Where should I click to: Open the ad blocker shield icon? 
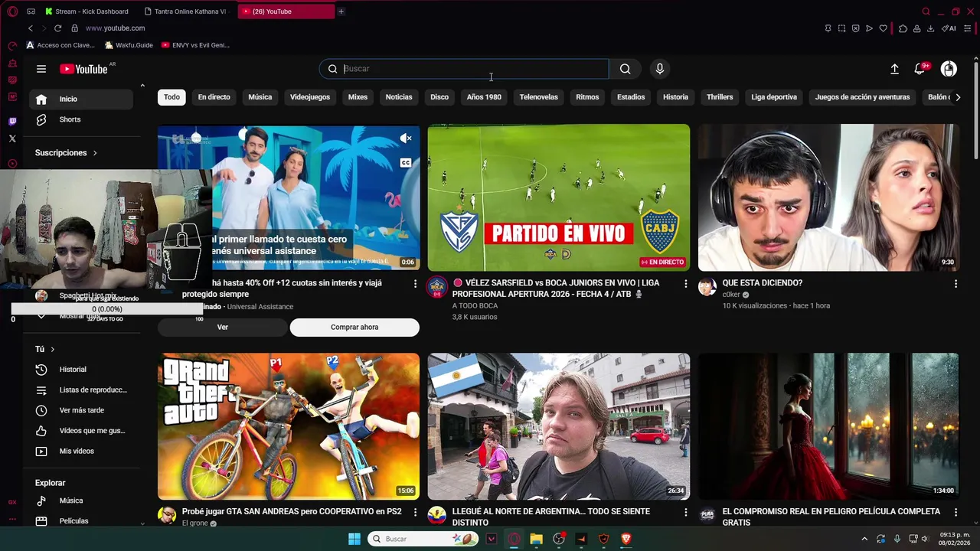point(855,28)
